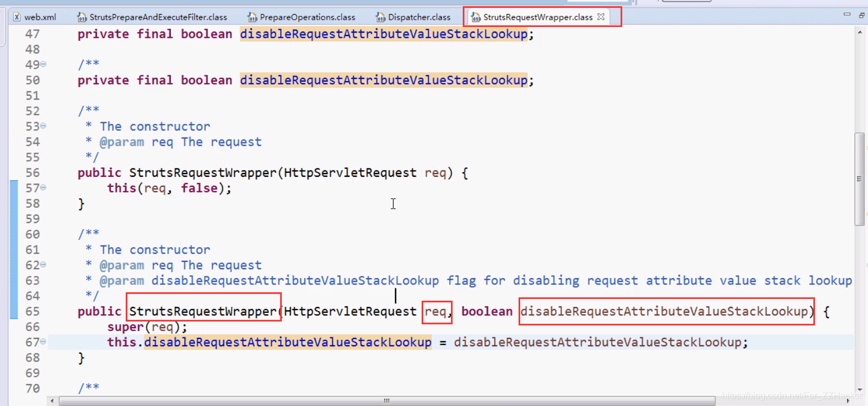The image size is (868, 406).
Task: Click the vertical scrollbar thumb
Action: click(859, 179)
